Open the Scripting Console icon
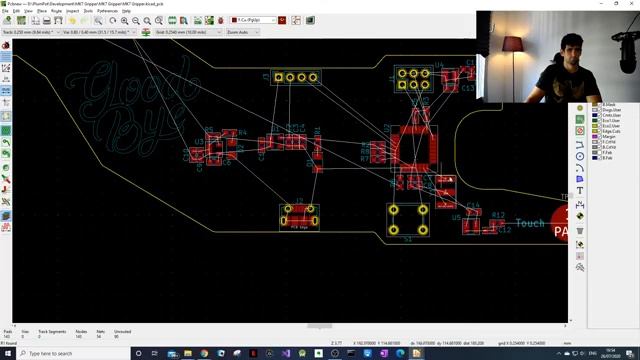This screenshot has height=360, width=640. (x=310, y=20)
